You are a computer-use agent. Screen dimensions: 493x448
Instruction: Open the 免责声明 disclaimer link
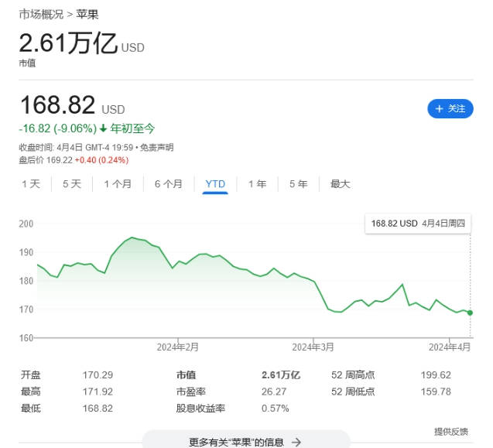(156, 148)
